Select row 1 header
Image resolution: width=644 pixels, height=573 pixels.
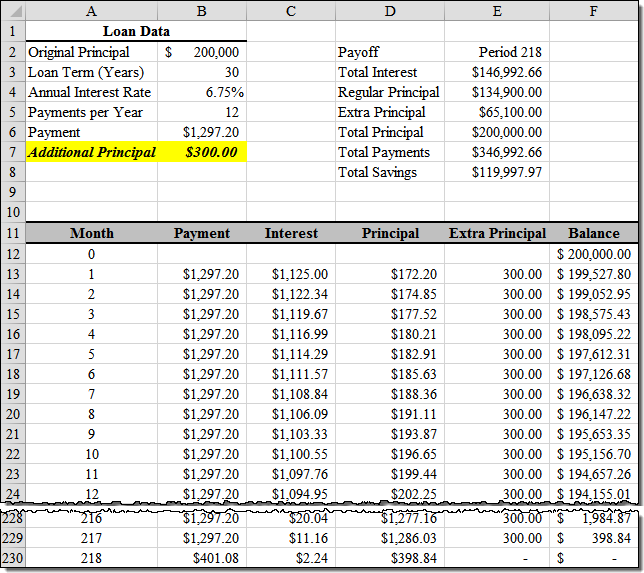click(13, 31)
